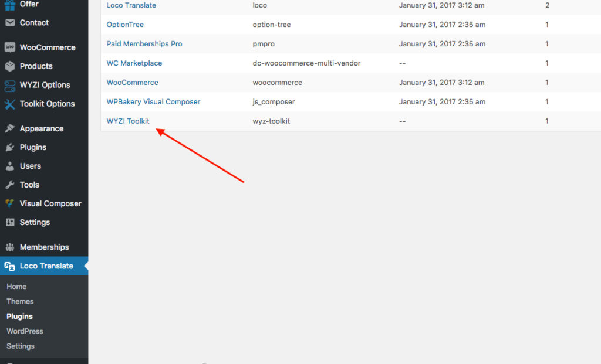
Task: Go to Loco Translate Home submenu
Action: tap(16, 286)
